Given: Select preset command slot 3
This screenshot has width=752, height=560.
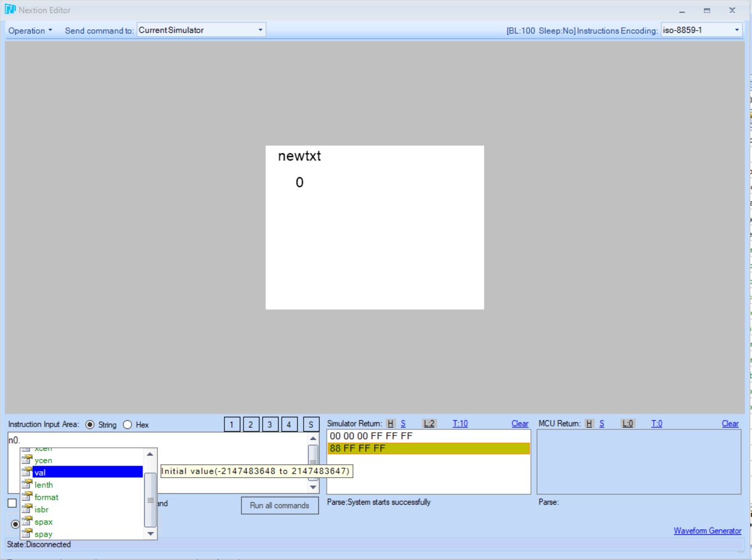Looking at the screenshot, I should pos(270,425).
